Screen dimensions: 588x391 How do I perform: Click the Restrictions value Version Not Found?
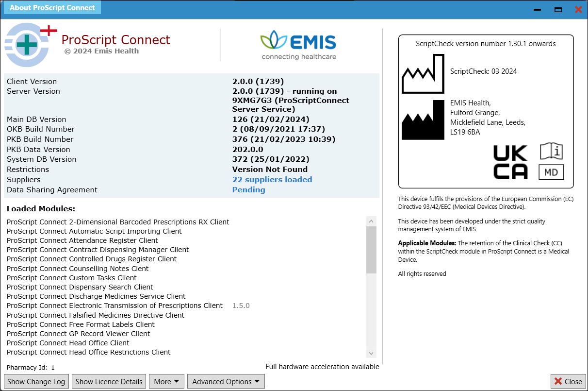click(x=270, y=170)
